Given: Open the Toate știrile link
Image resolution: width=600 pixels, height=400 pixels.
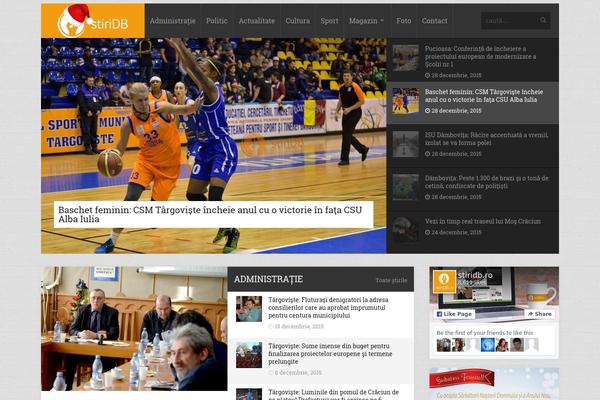Looking at the screenshot, I should 391,280.
